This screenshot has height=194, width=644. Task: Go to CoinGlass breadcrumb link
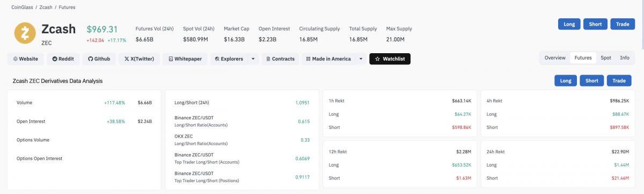coord(23,8)
